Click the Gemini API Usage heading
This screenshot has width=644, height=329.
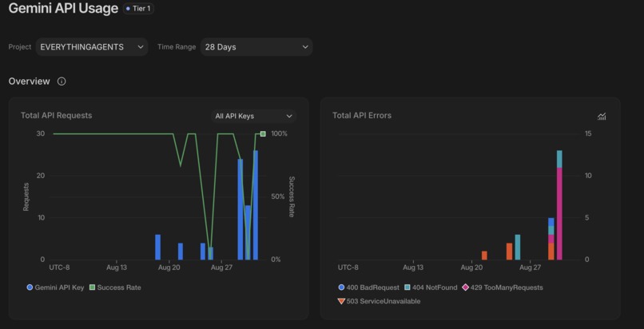[x=63, y=8]
